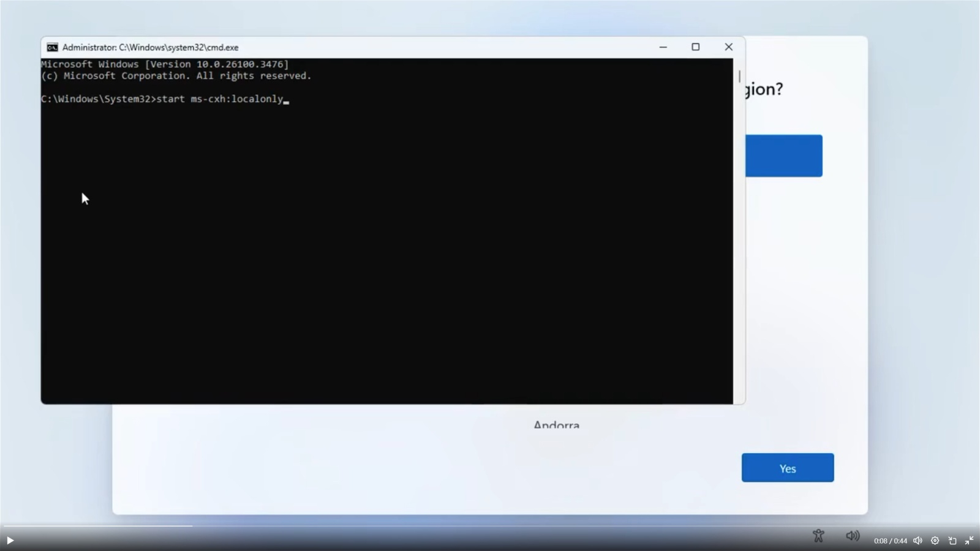980x551 pixels.
Task: Select the highlighted blue region entry
Action: point(783,156)
